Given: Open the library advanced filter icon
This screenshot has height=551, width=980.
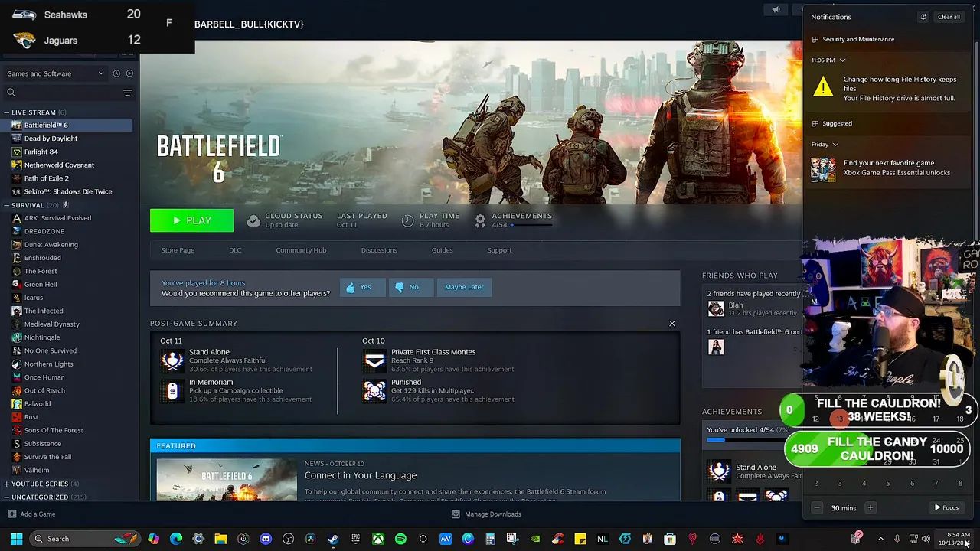Looking at the screenshot, I should pyautogui.click(x=128, y=93).
